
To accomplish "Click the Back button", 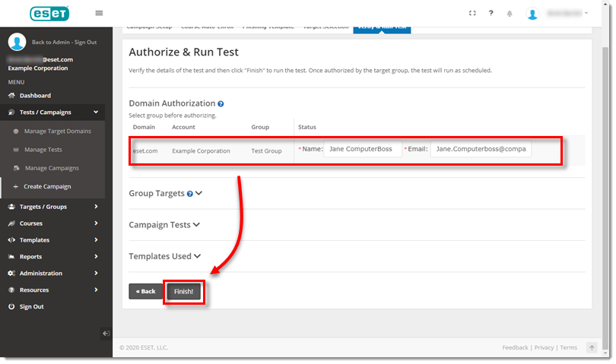I will point(145,291).
